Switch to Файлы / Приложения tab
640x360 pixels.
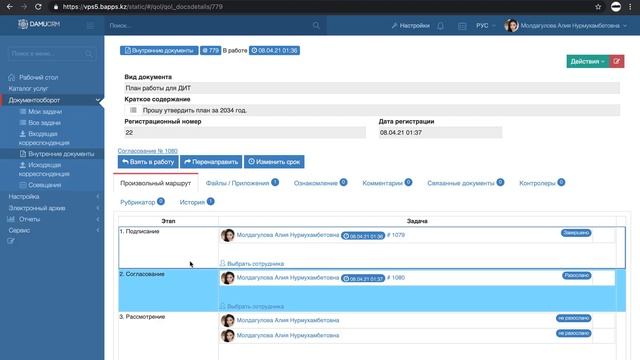(x=242, y=183)
